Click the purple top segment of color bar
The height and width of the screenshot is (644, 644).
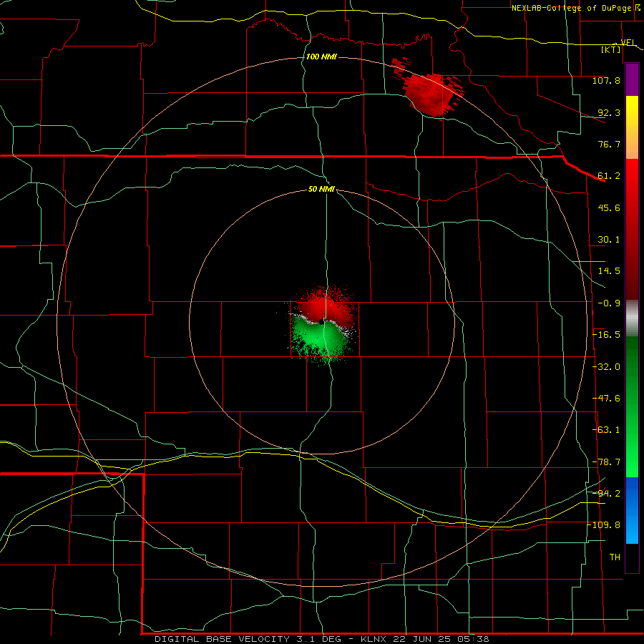[632, 79]
